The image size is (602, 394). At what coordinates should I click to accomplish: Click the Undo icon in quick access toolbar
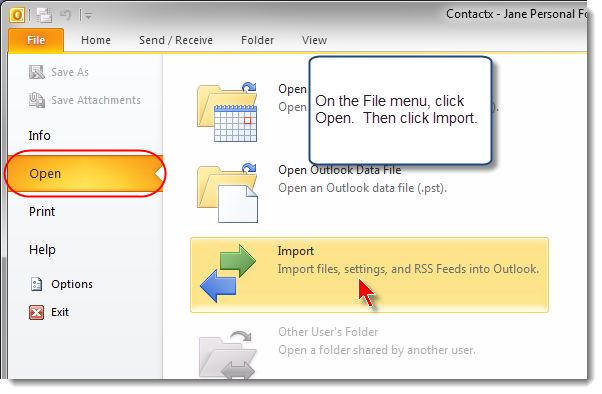[66, 15]
